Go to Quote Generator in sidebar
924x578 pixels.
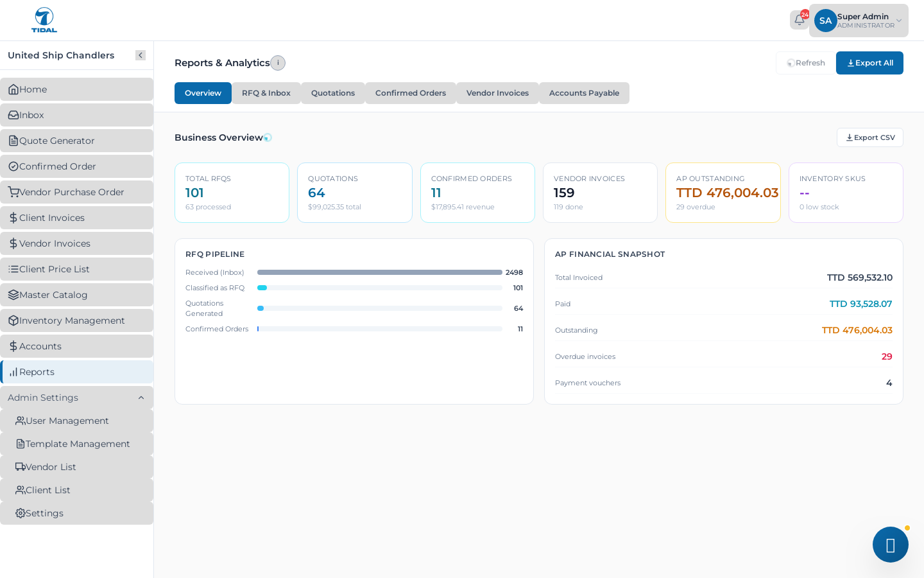coord(77,141)
